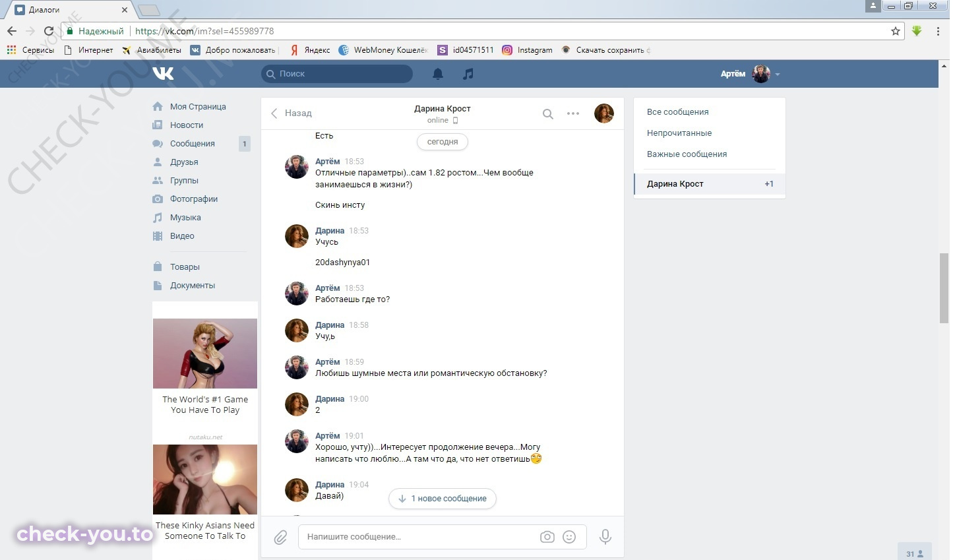Click the browser back arrow
Screen dimensions: 955x560
[x=12, y=31]
